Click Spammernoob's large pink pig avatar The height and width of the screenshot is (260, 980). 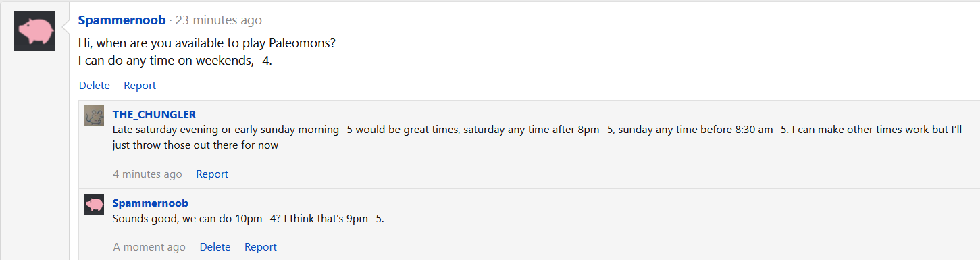point(34,31)
